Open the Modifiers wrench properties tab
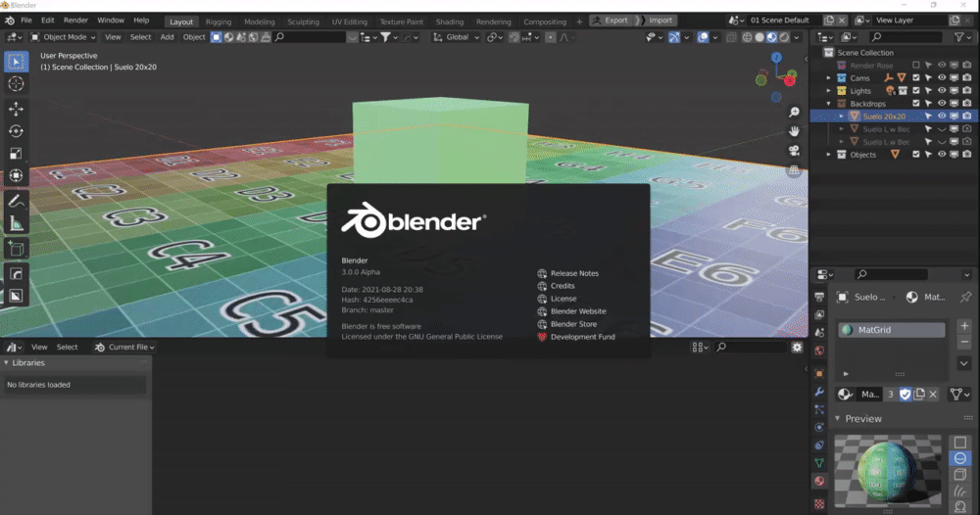This screenshot has height=515, width=980. (819, 392)
